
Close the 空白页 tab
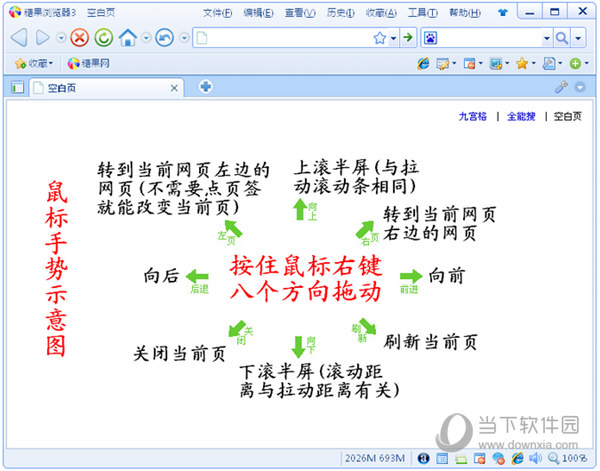(174, 88)
